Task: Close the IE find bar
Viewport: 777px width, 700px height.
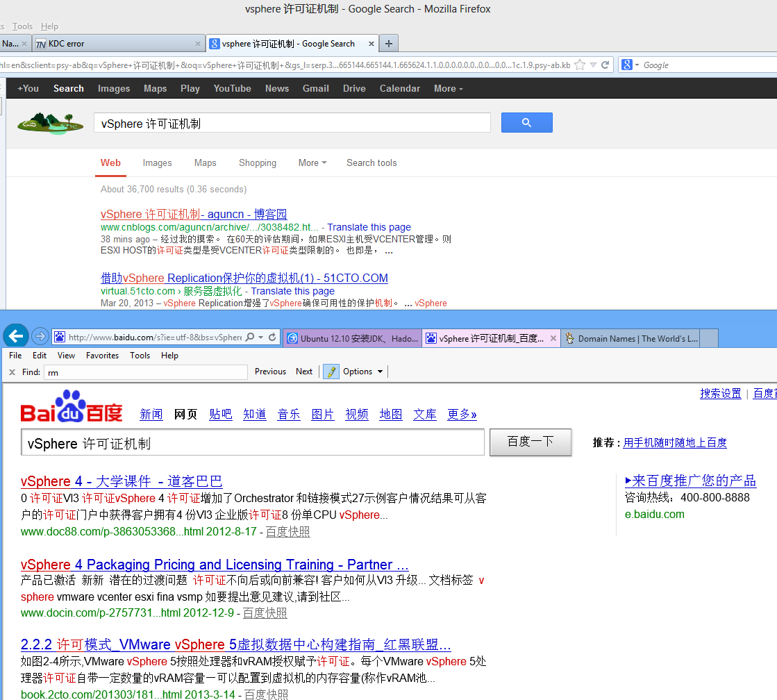Action: point(12,372)
